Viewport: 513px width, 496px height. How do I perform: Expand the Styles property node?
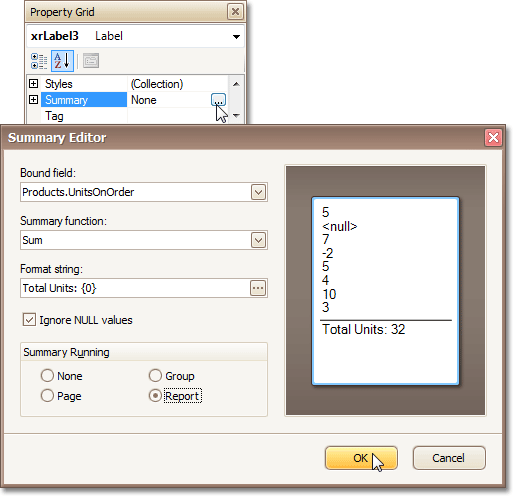click(33, 83)
